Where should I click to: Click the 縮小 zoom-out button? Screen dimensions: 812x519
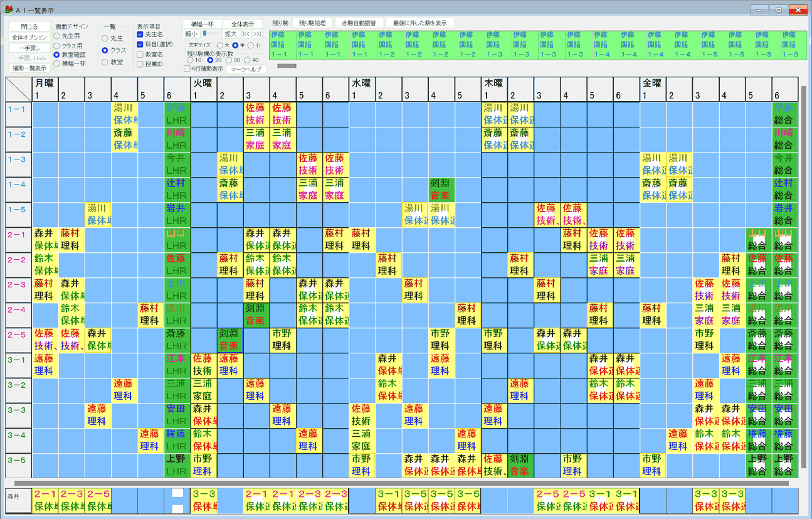tap(191, 34)
